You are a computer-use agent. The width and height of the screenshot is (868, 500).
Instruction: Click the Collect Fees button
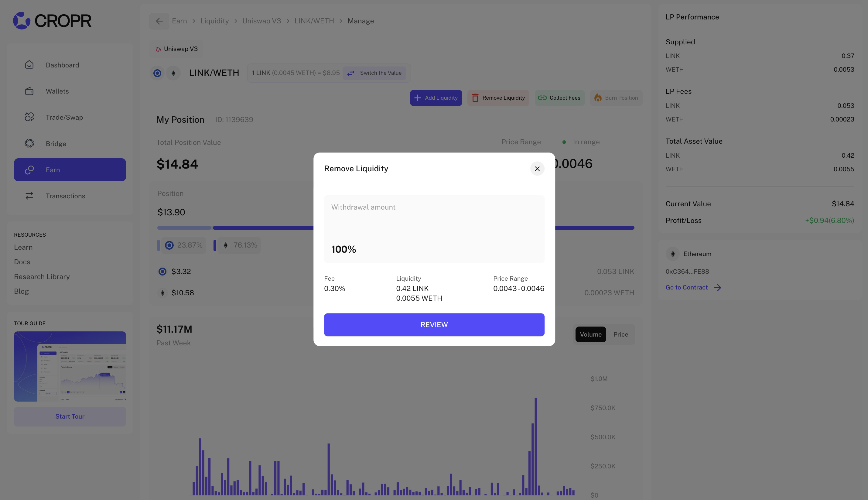point(559,98)
